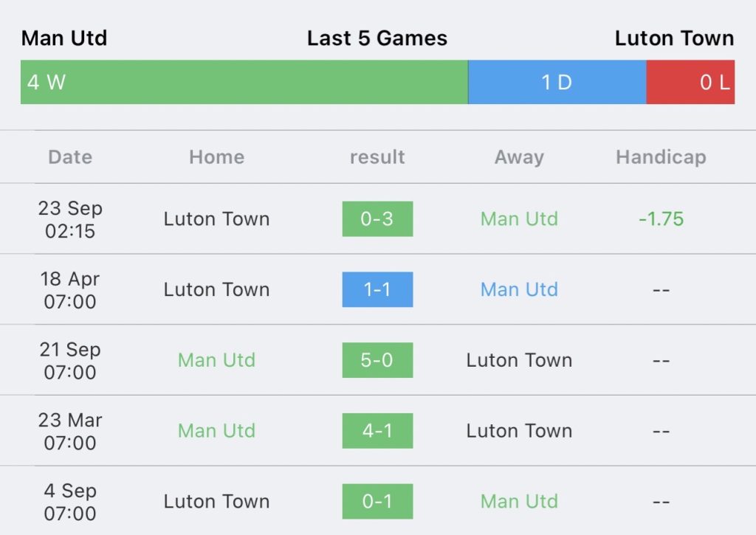Click the Date column header

pyautogui.click(x=70, y=157)
